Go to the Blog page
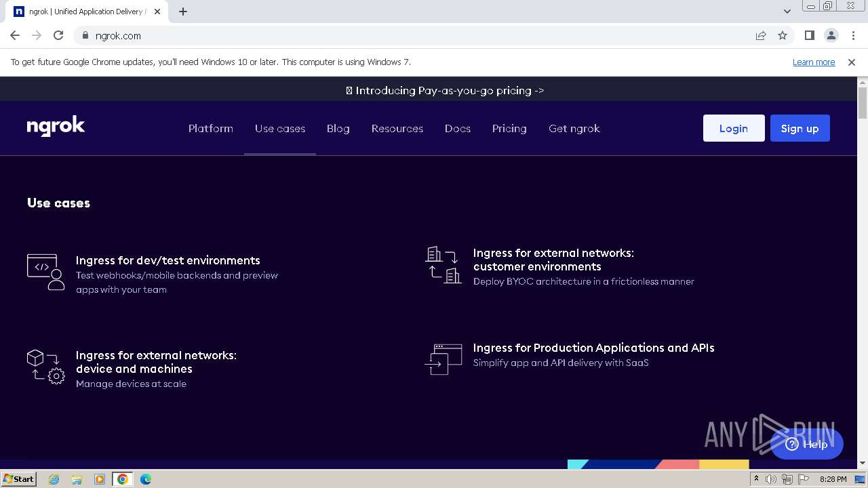The width and height of the screenshot is (868, 488). pos(338,128)
